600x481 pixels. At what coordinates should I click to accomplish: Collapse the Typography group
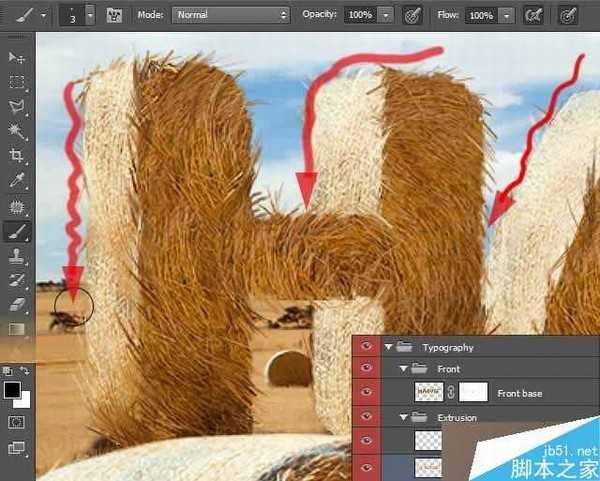[x=388, y=347]
